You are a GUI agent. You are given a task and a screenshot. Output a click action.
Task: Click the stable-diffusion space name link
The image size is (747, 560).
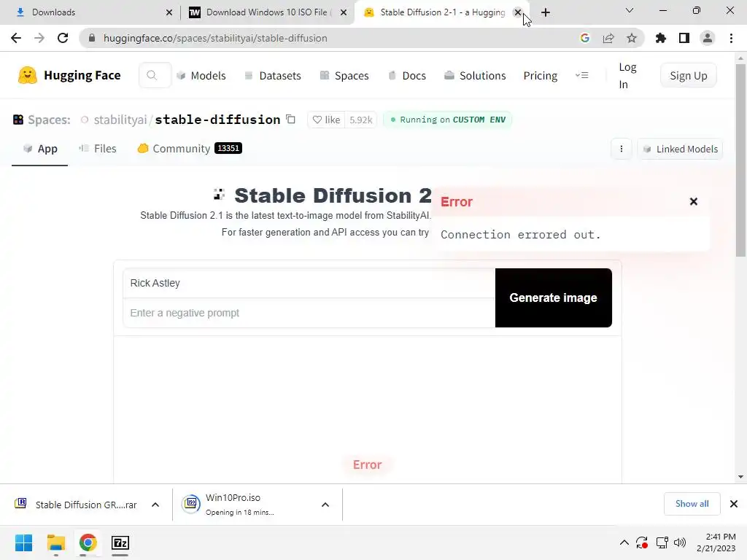tap(217, 120)
